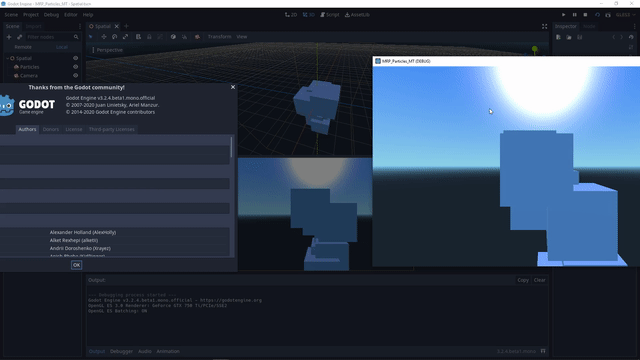The height and width of the screenshot is (360, 640).
Task: Open the Inspector dock options menu
Action: click(634, 27)
